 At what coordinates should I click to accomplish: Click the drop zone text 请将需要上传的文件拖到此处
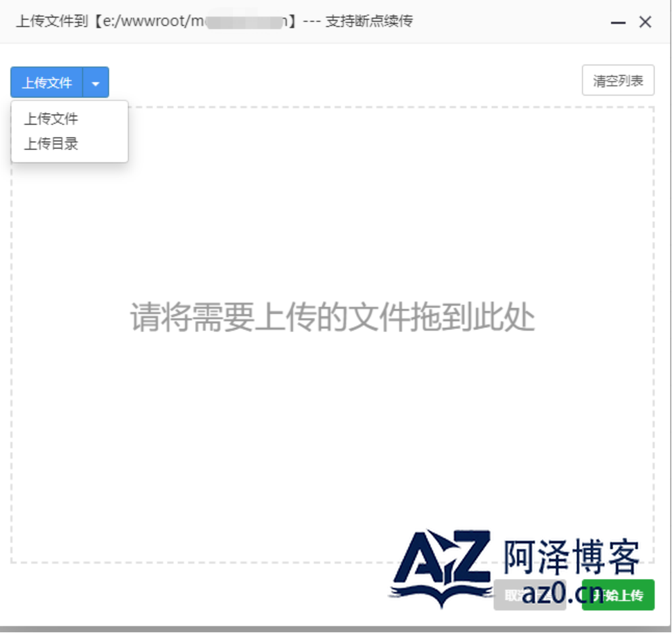pyautogui.click(x=333, y=317)
